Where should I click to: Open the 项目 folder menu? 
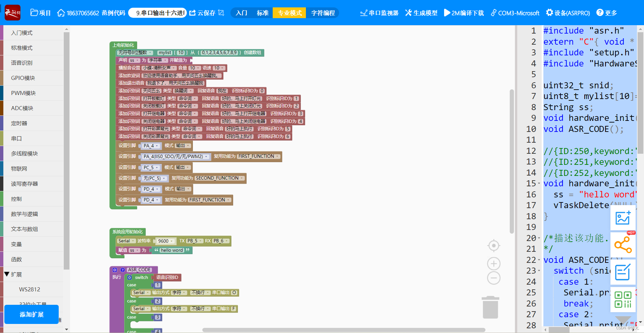(40, 13)
